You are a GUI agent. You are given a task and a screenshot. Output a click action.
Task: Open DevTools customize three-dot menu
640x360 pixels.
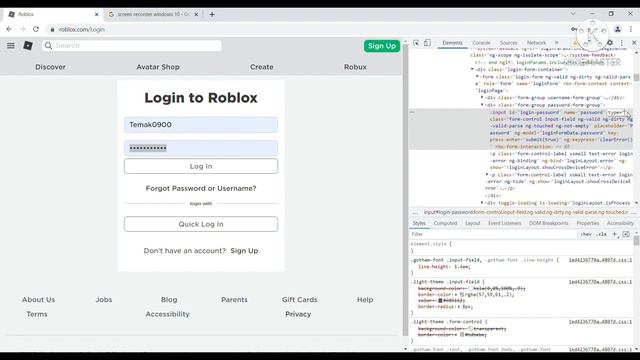(622, 43)
